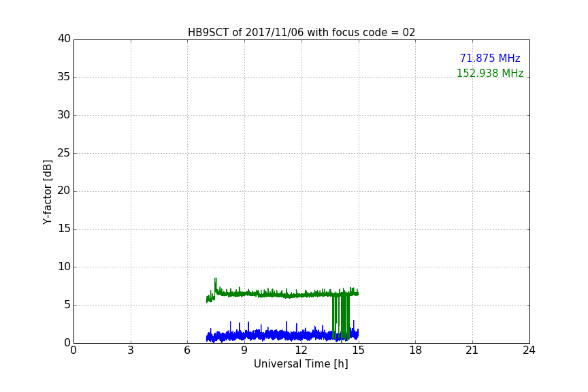Click y-axis tick label '5'

(67, 305)
